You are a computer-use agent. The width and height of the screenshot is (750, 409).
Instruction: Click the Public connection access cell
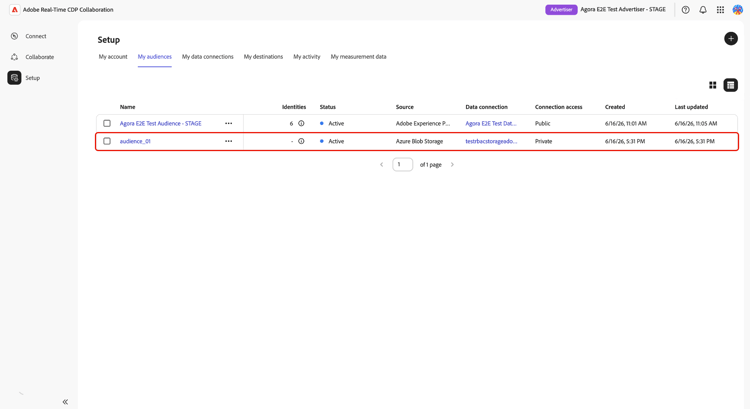tap(542, 123)
